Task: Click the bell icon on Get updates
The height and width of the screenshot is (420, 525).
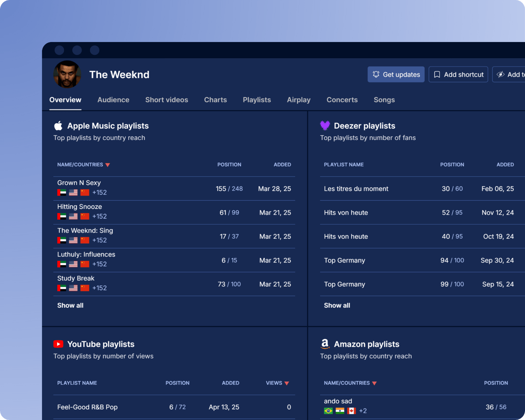Action: (376, 74)
